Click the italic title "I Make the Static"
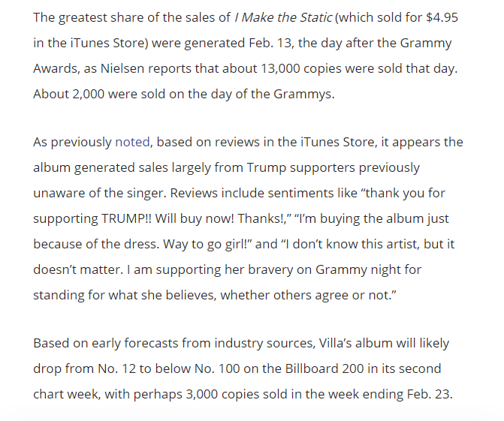The width and height of the screenshot is (504, 421). coord(277,18)
